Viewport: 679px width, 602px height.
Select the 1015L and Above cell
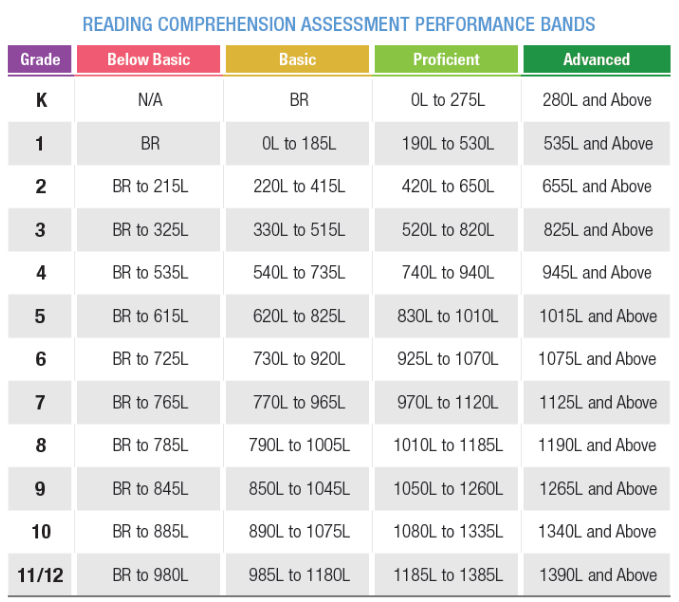tap(596, 316)
